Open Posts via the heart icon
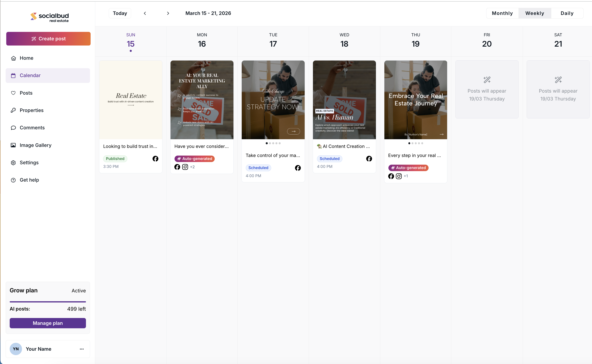Screen dimensions: 592x364 point(14,93)
